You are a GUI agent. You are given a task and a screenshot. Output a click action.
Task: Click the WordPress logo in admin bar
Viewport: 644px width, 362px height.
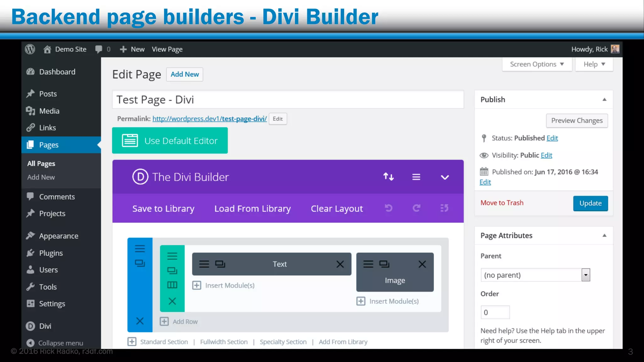tap(30, 49)
